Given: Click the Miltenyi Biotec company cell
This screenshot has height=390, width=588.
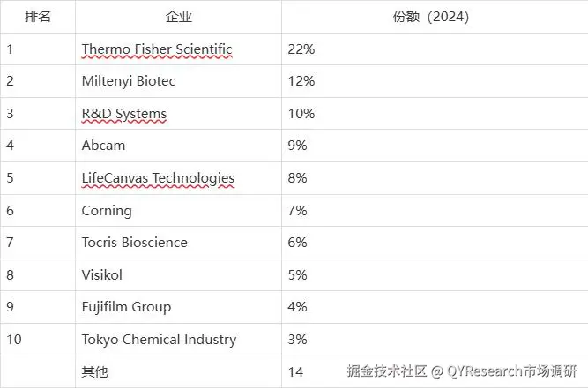Looking at the screenshot, I should click(x=128, y=81).
